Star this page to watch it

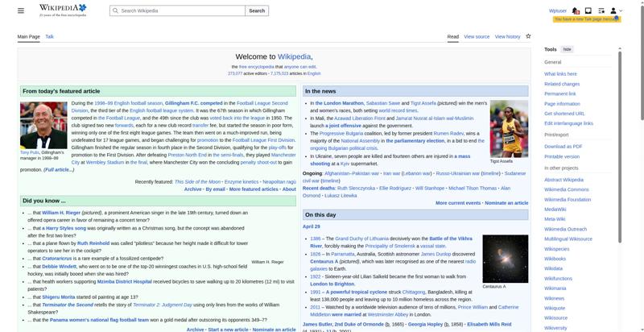(x=528, y=36)
